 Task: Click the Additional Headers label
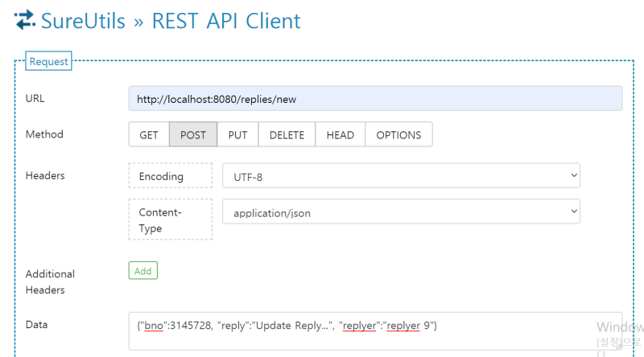(x=50, y=281)
